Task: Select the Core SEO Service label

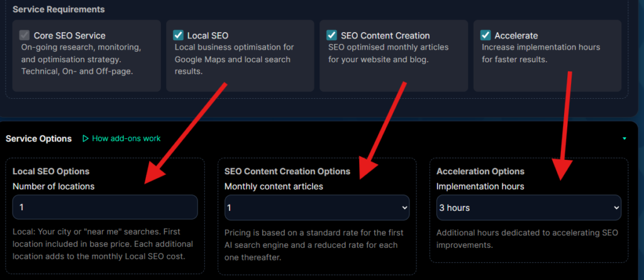Action: coord(69,36)
